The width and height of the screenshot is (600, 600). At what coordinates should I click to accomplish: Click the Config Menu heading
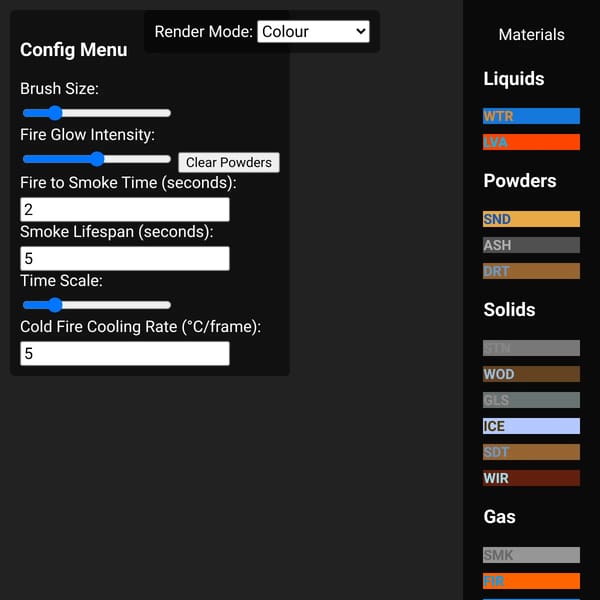[73, 50]
